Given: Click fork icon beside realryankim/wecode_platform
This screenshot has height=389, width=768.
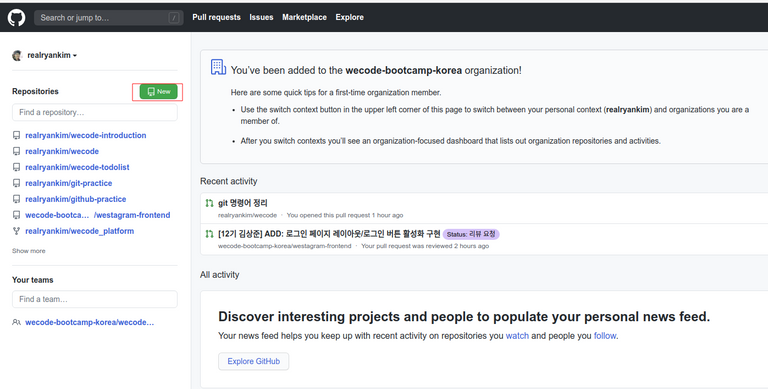Looking at the screenshot, I should click(x=17, y=231).
